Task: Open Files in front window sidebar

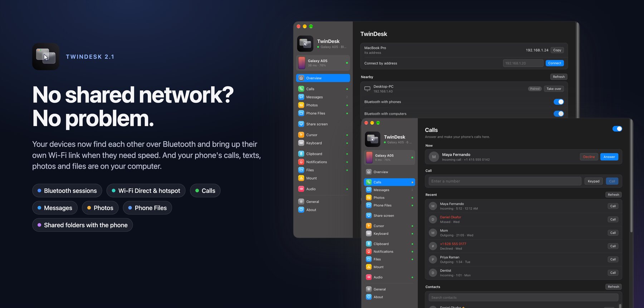Action: [x=389, y=259]
